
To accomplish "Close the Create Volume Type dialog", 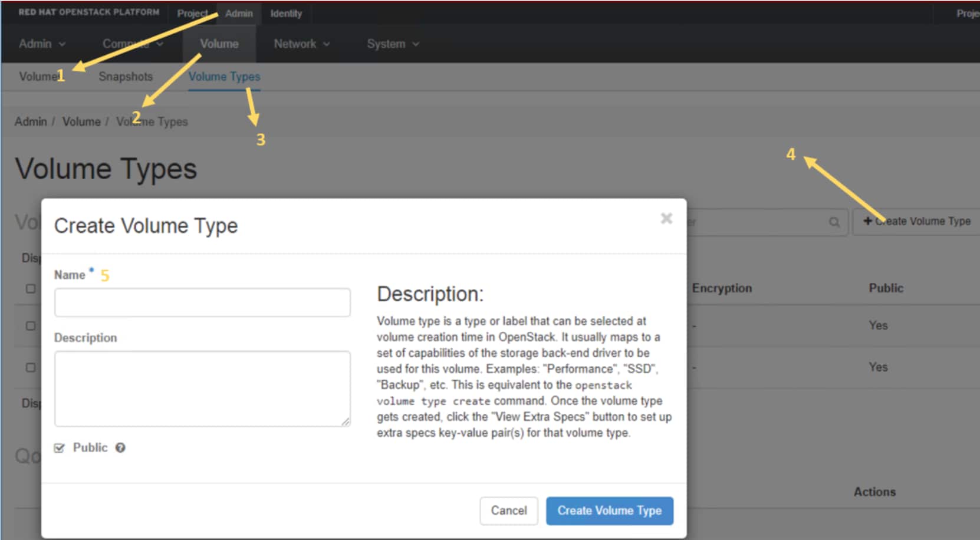I will (x=666, y=219).
